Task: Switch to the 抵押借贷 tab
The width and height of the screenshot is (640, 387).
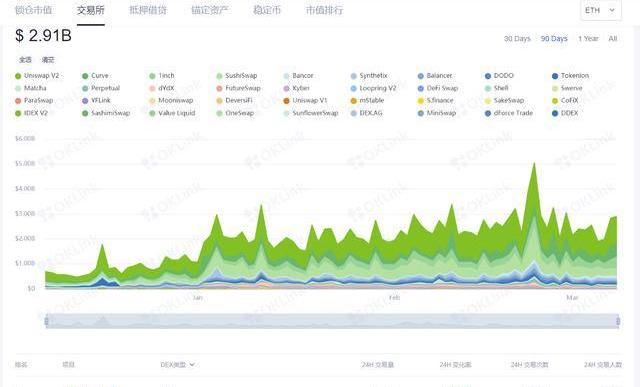Action: pos(148,10)
